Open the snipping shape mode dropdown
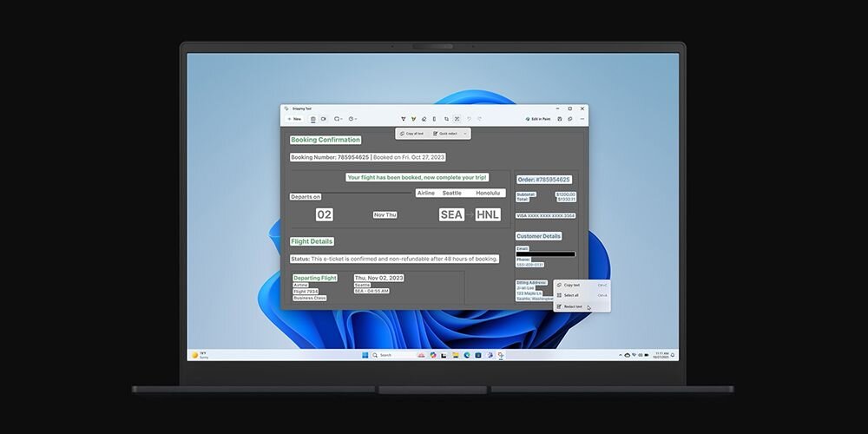 pos(338,119)
